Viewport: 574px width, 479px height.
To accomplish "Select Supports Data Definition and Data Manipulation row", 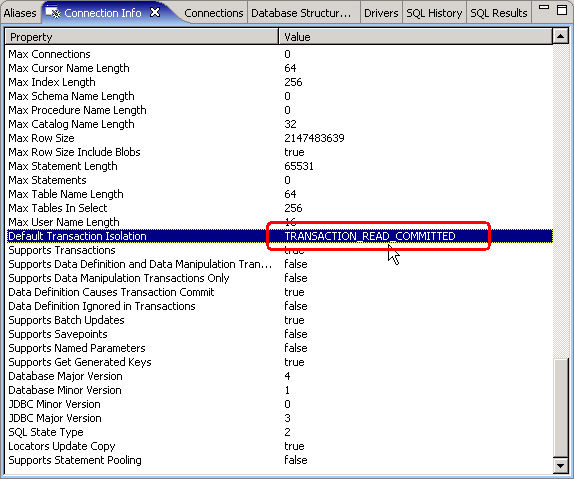I will [280, 264].
